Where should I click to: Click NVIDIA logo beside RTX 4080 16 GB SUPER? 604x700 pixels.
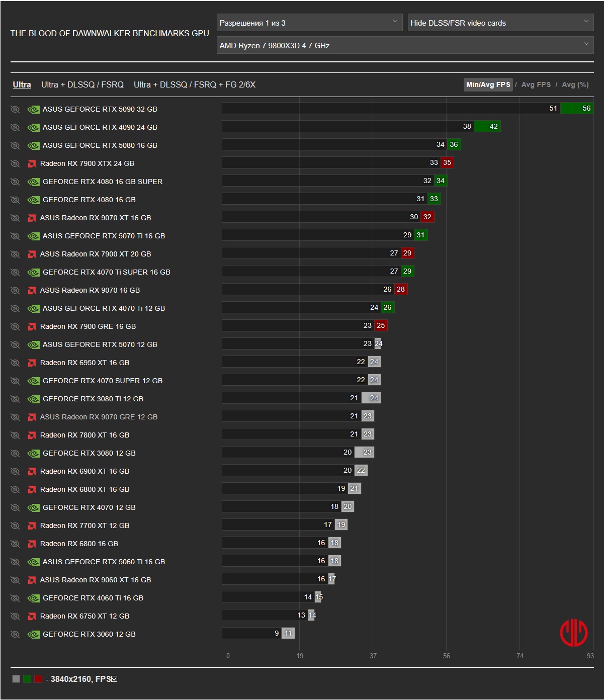click(34, 182)
